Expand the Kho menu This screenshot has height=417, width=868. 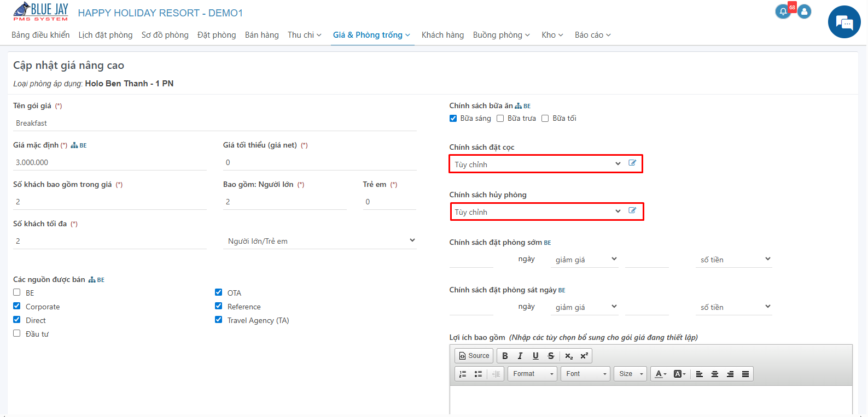pos(552,35)
